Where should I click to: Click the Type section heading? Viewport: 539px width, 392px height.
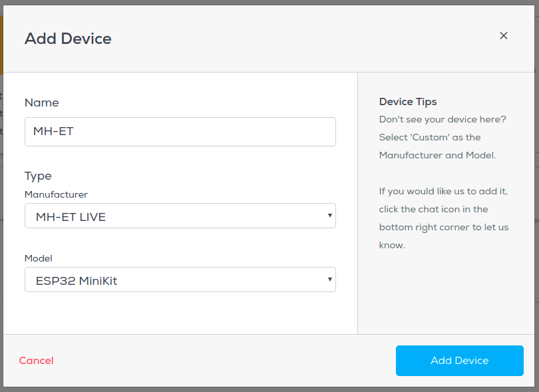point(38,176)
